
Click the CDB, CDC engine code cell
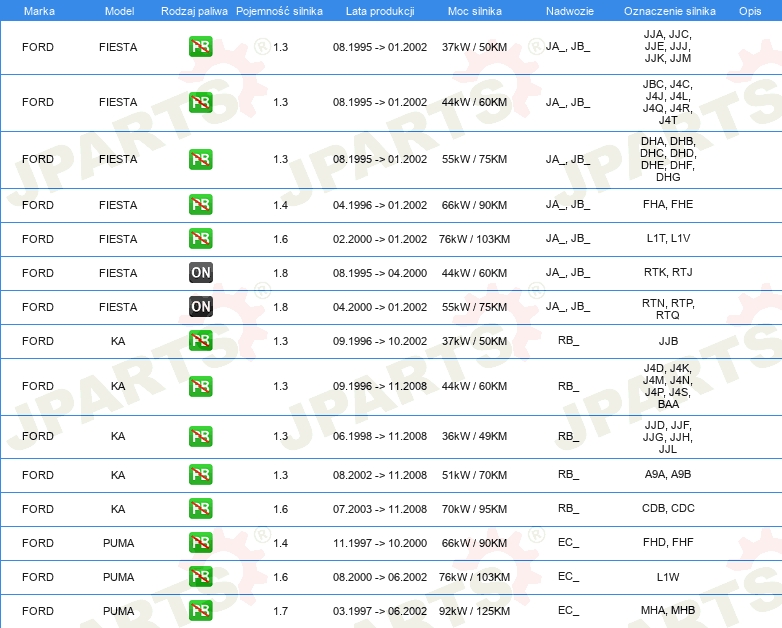(668, 508)
